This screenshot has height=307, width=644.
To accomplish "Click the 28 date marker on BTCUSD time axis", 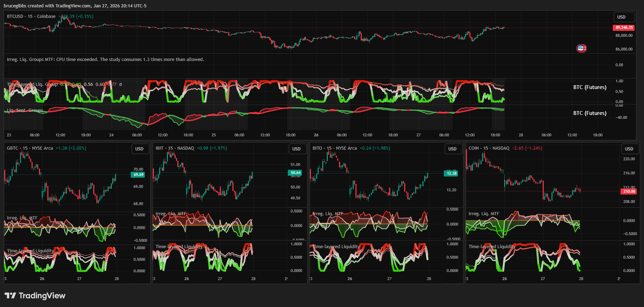I will click(x=521, y=135).
